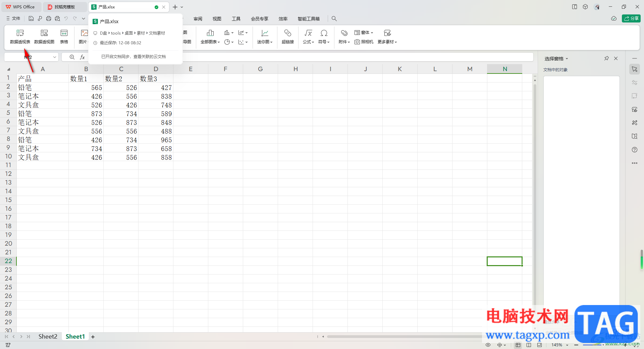Image resolution: width=644 pixels, height=349 pixels.
Task: Select column H header
Action: click(296, 69)
